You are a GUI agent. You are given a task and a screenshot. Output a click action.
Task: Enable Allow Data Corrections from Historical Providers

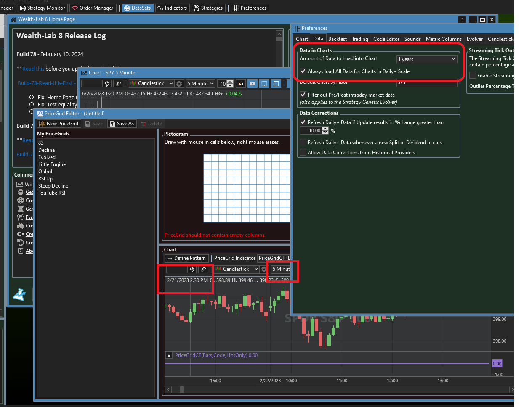pyautogui.click(x=303, y=152)
